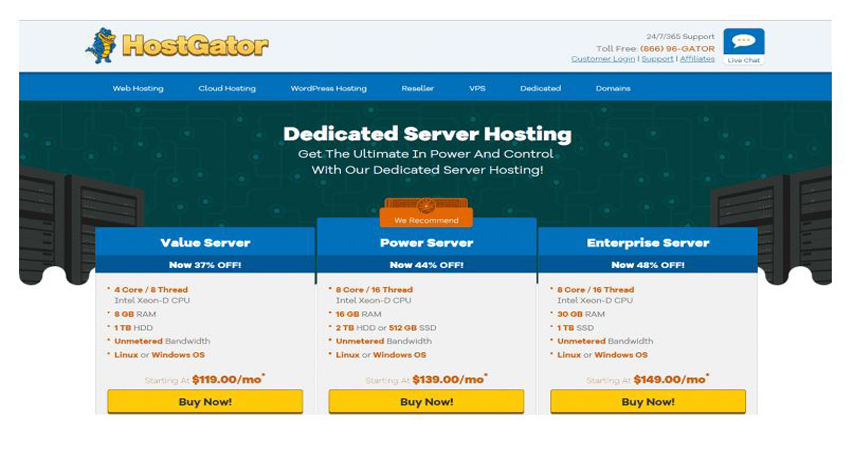Click the Now 48% OFF! banner
Viewport: 850px width, 450px height.
648,265
